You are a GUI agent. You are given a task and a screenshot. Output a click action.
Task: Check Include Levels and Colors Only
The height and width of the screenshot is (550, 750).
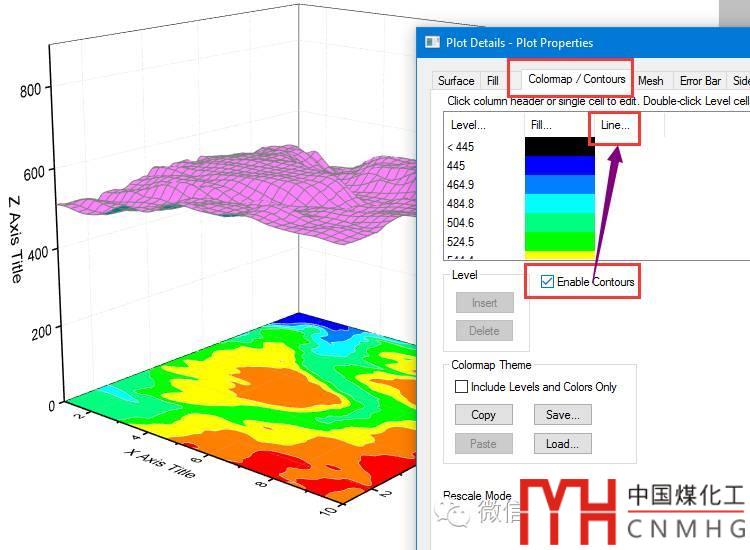pos(461,387)
